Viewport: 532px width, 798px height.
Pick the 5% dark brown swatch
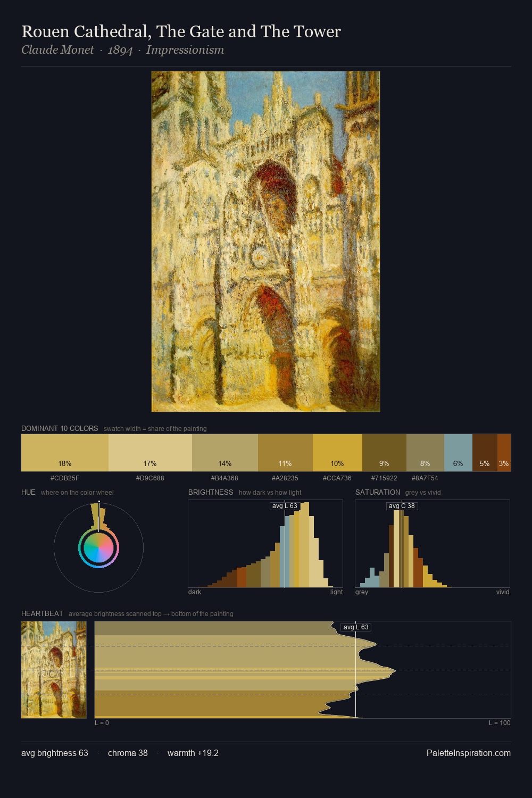tap(485, 453)
